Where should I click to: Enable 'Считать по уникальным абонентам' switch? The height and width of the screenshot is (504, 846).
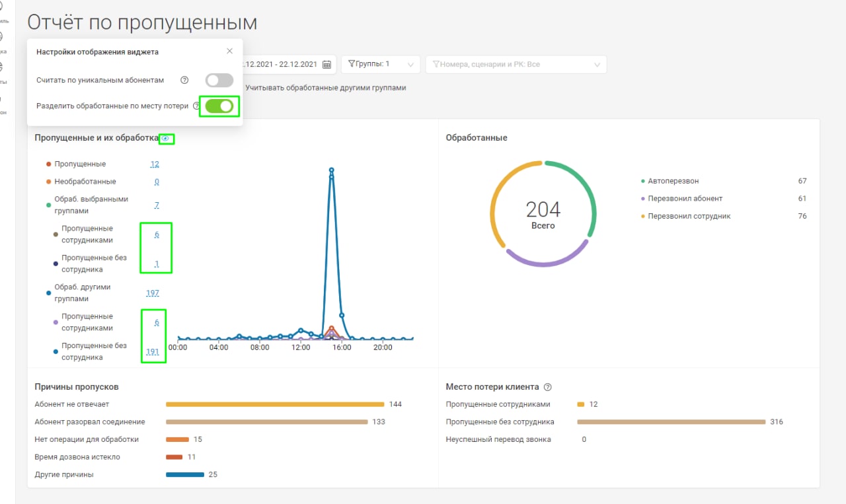[219, 80]
